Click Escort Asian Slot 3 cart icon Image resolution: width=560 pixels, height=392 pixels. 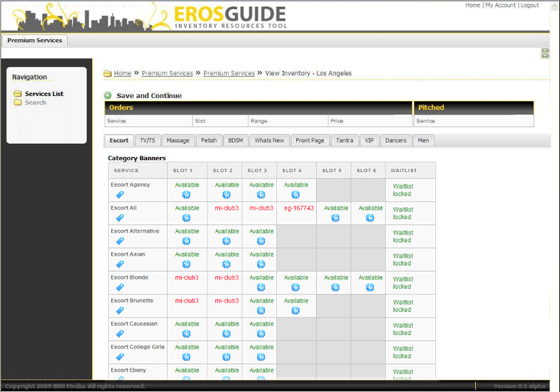[x=261, y=264]
